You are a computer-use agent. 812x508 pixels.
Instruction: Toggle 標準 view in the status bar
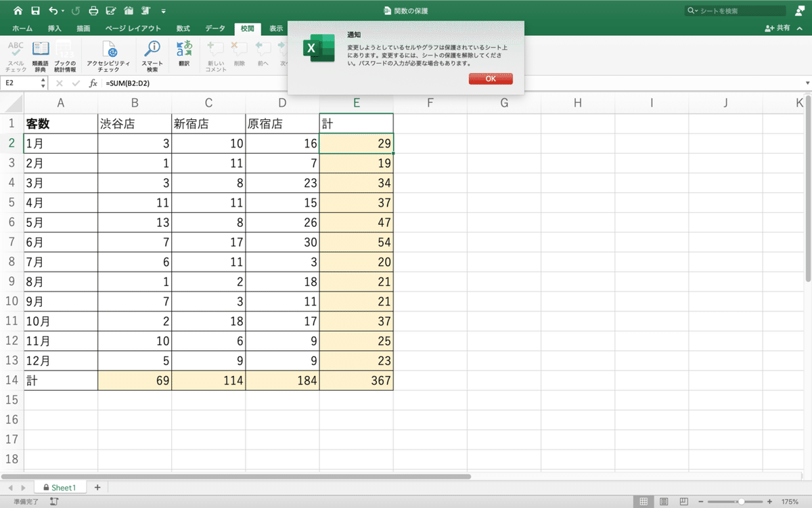(x=642, y=501)
